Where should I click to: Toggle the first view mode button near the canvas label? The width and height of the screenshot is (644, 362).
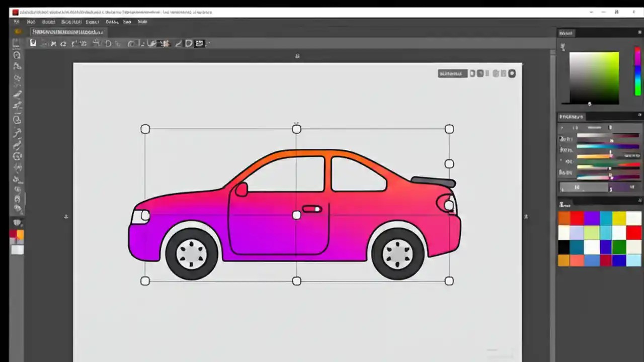(x=472, y=73)
